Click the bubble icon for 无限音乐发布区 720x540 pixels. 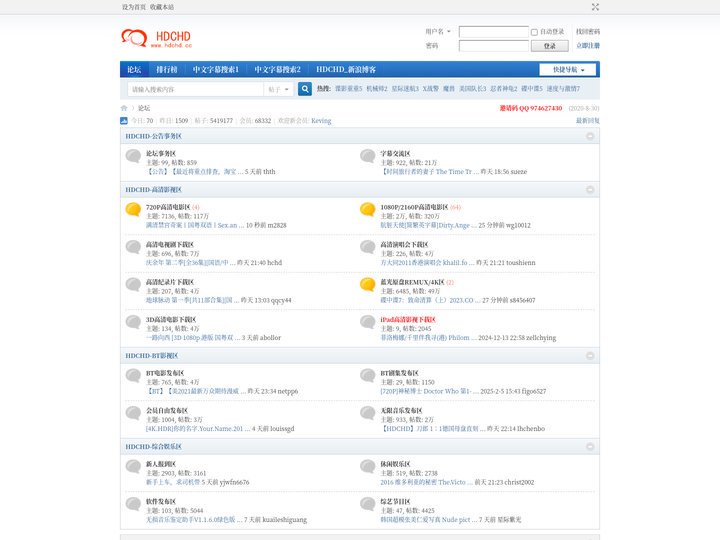pos(367,413)
